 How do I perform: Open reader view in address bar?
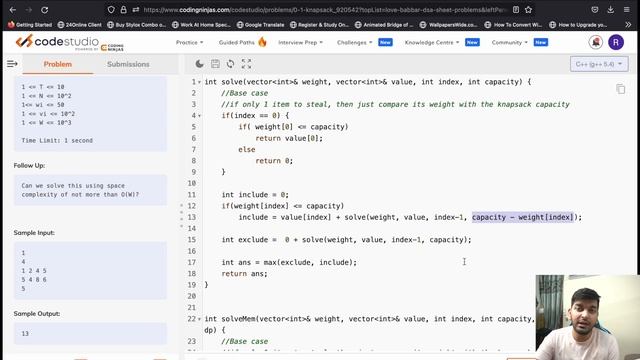516,10
